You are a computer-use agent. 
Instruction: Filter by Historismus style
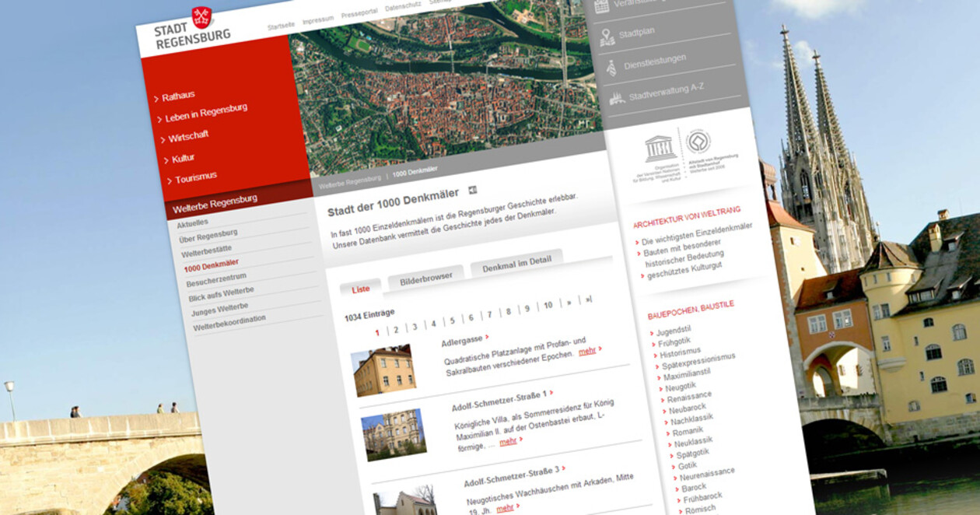pos(680,352)
